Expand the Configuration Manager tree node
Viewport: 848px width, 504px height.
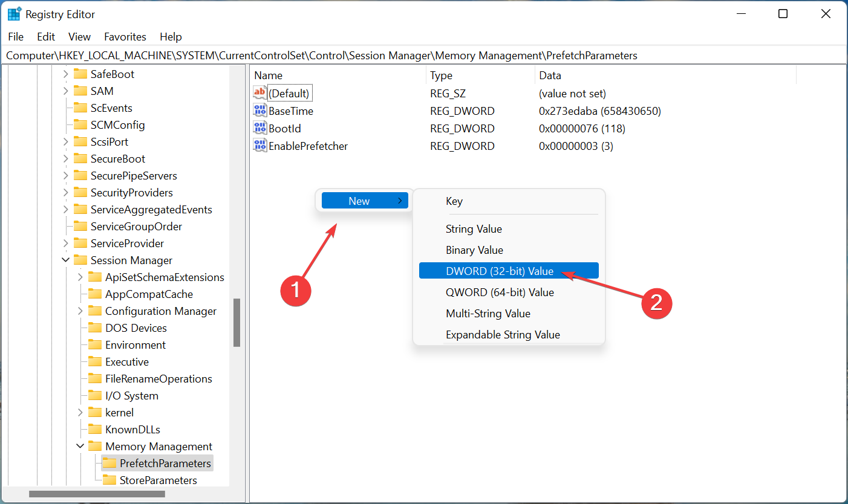80,311
